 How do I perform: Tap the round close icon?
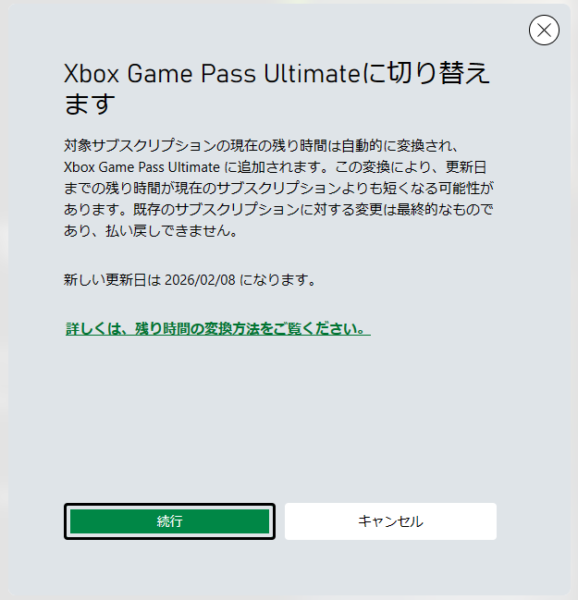coord(544,30)
